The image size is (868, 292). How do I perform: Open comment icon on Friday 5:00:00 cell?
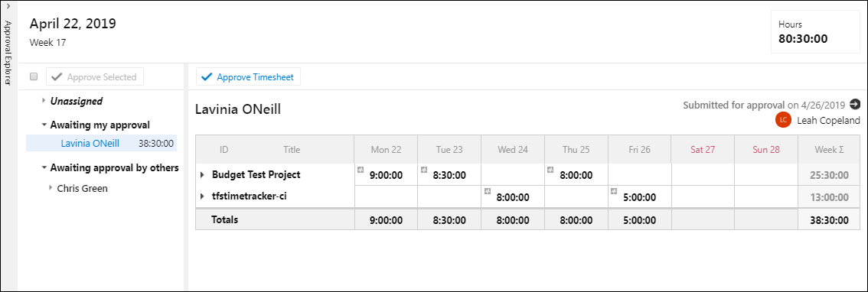coord(614,191)
